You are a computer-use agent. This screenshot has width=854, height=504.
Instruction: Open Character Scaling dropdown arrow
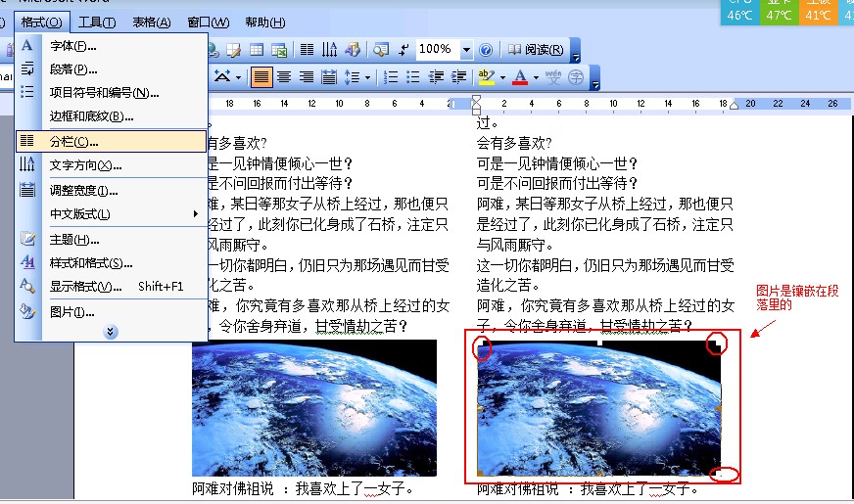[239, 77]
